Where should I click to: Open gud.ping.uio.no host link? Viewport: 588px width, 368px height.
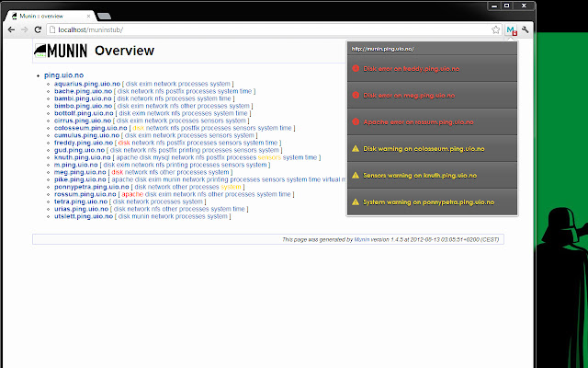tap(79, 150)
